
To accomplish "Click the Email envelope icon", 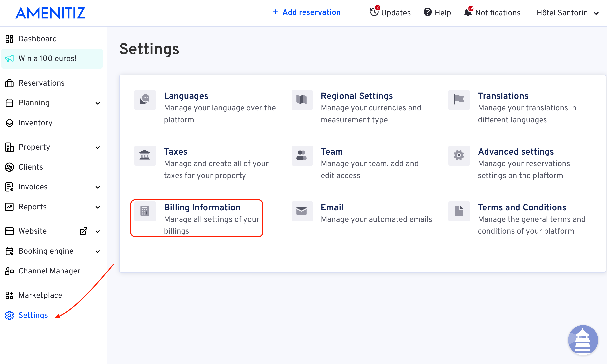I will (x=302, y=211).
